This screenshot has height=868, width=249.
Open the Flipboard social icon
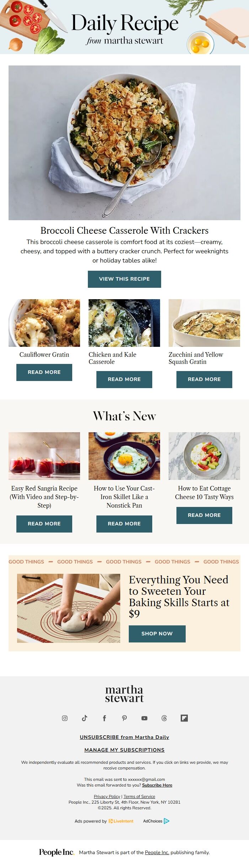tap(184, 718)
